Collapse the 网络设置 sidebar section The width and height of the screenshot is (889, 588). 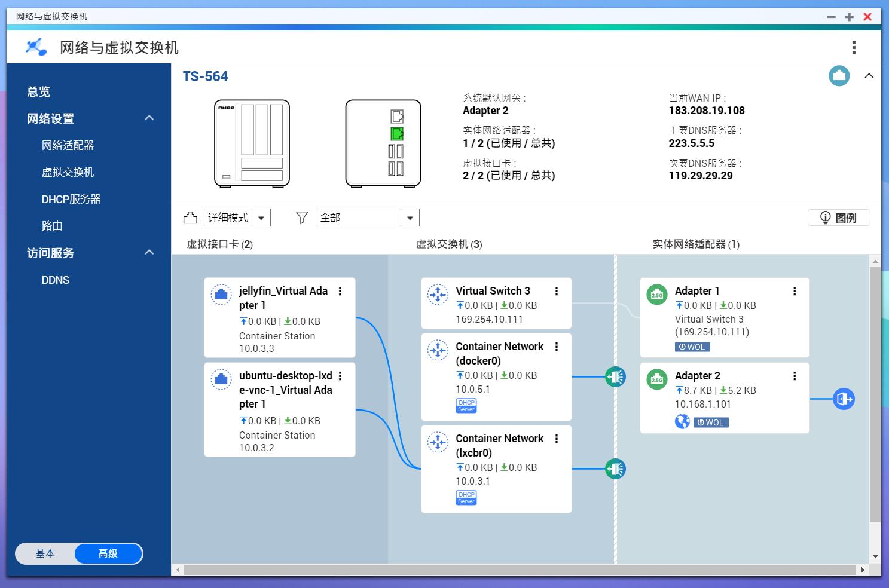point(149,118)
